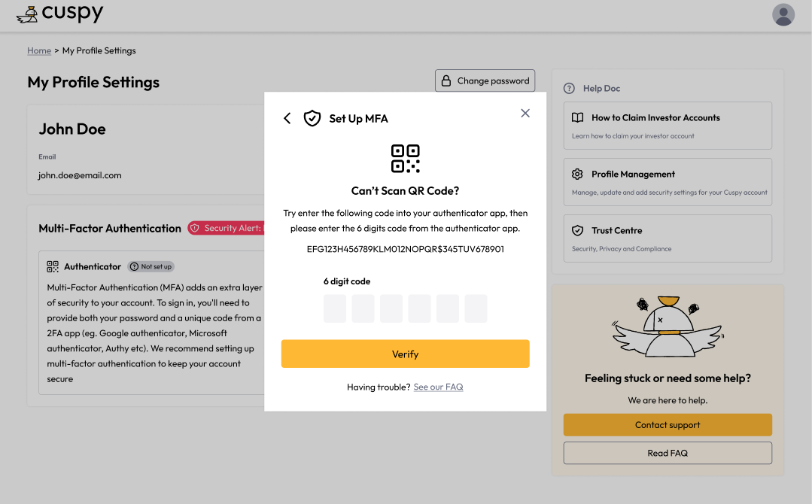812x504 pixels.
Task: Open How to Claim Investor Accounts doc
Action: pos(668,126)
